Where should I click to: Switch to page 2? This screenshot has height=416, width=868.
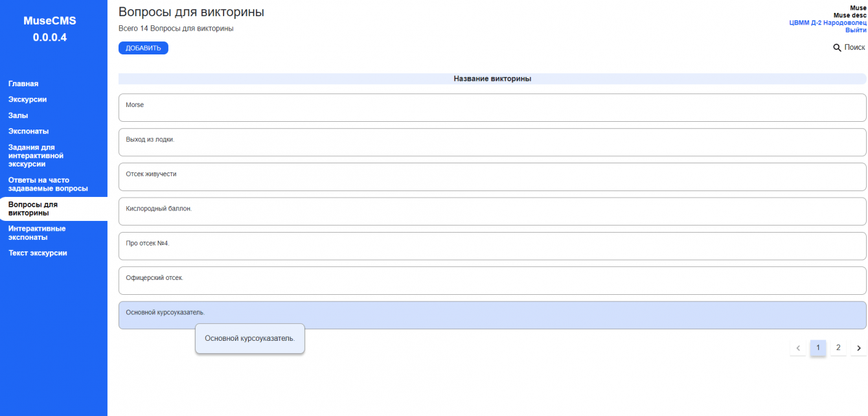click(838, 348)
